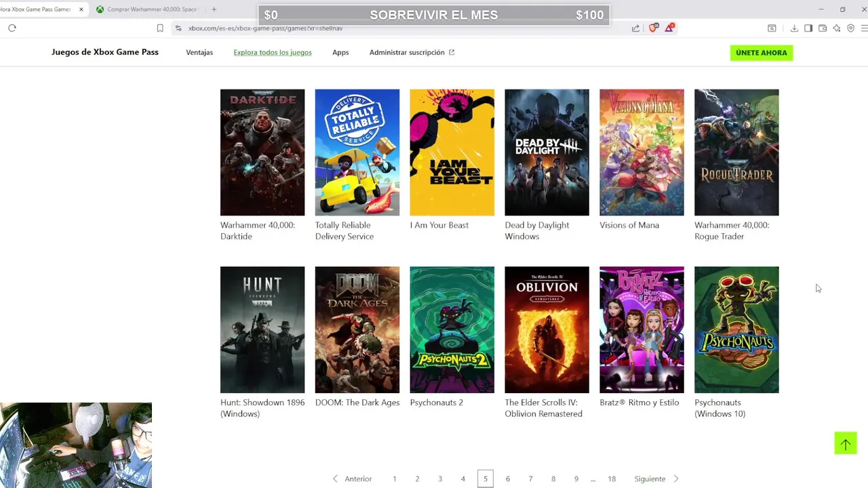Open the downloads icon

(x=794, y=28)
